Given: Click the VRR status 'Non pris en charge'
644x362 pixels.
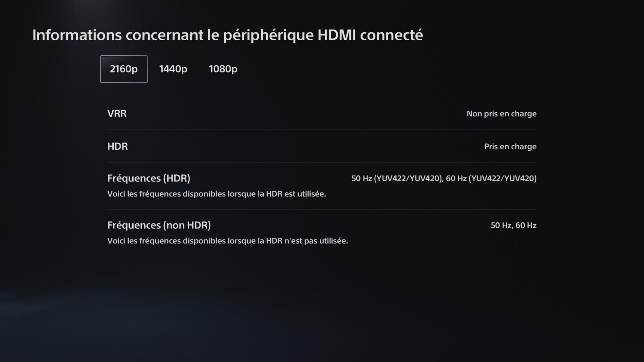Looking at the screenshot, I should (x=501, y=114).
